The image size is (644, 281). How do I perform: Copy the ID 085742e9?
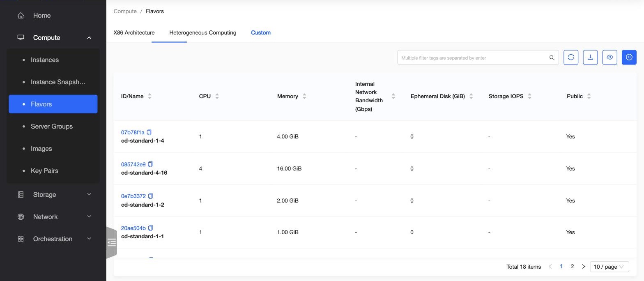(x=150, y=164)
